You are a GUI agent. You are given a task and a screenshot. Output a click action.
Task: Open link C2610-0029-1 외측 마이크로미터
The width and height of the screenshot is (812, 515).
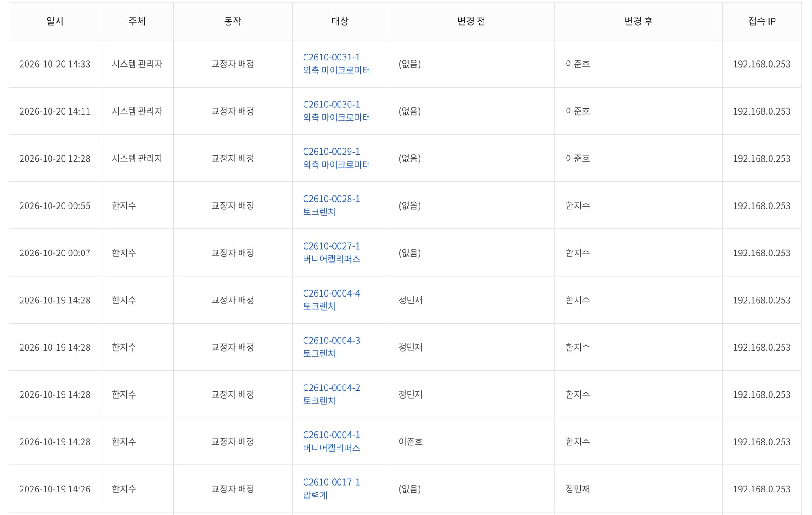336,158
